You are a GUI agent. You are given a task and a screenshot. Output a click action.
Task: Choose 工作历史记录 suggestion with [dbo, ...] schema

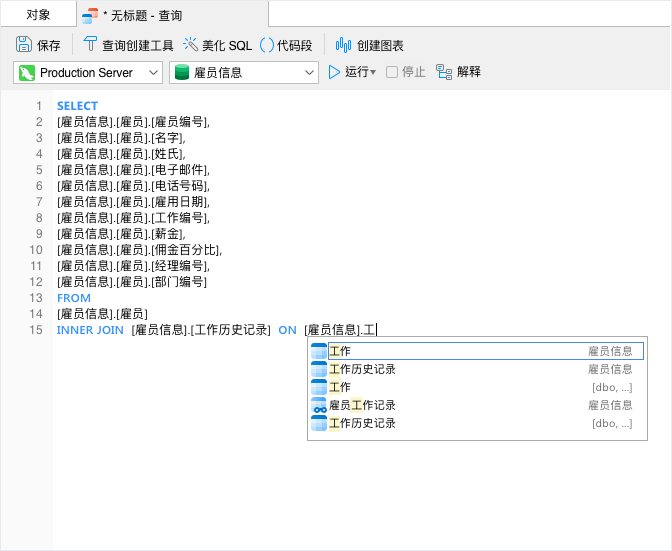pos(477,423)
